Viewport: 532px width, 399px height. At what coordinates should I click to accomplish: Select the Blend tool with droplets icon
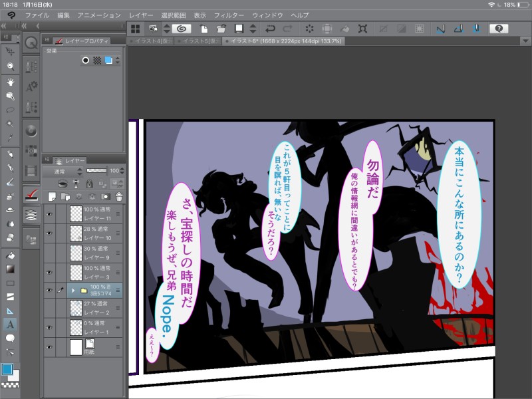[10, 223]
